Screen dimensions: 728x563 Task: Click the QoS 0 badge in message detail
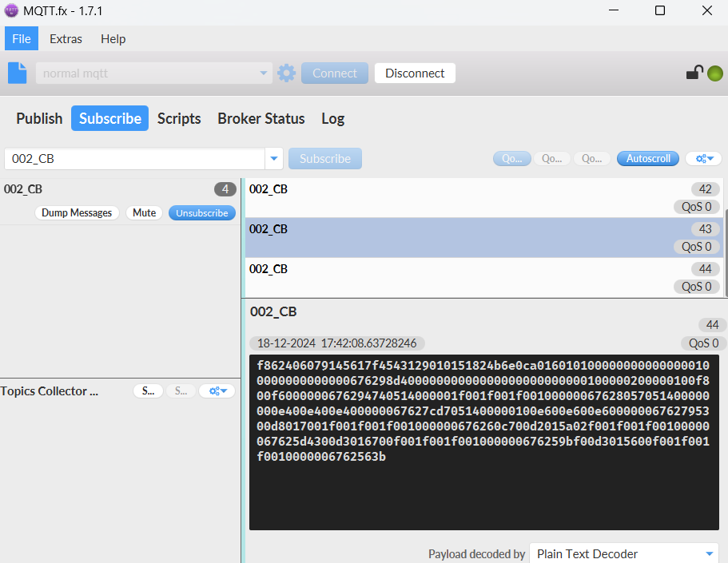(x=703, y=343)
